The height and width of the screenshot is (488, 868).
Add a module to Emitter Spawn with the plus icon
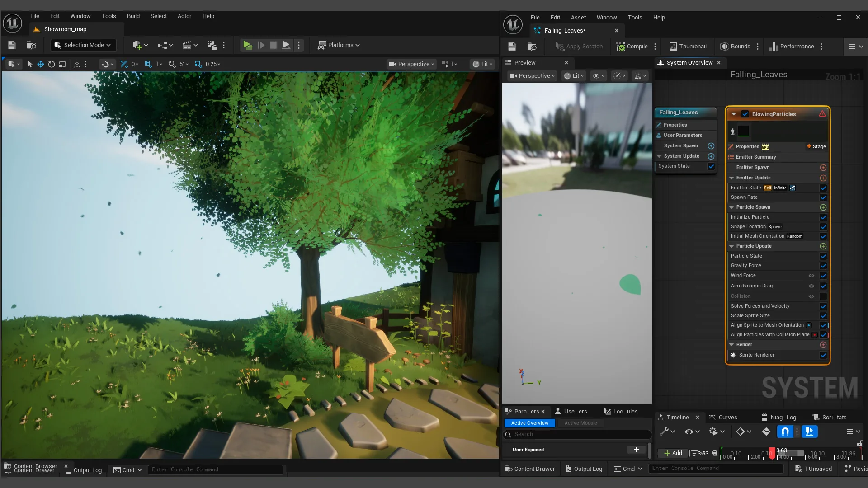point(823,168)
